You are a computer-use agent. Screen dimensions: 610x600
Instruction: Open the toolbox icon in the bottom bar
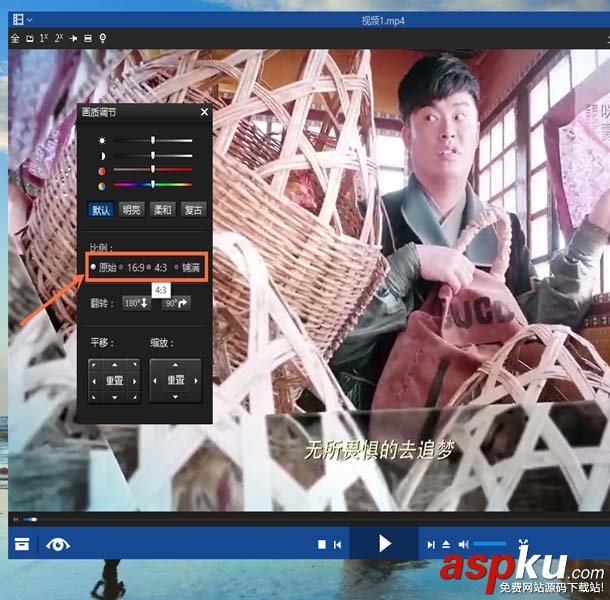pos(22,544)
